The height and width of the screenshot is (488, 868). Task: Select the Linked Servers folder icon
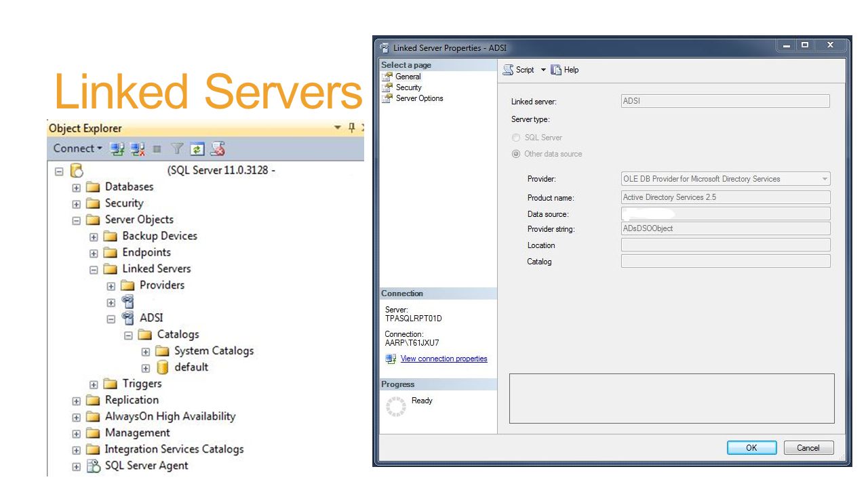click(x=111, y=269)
